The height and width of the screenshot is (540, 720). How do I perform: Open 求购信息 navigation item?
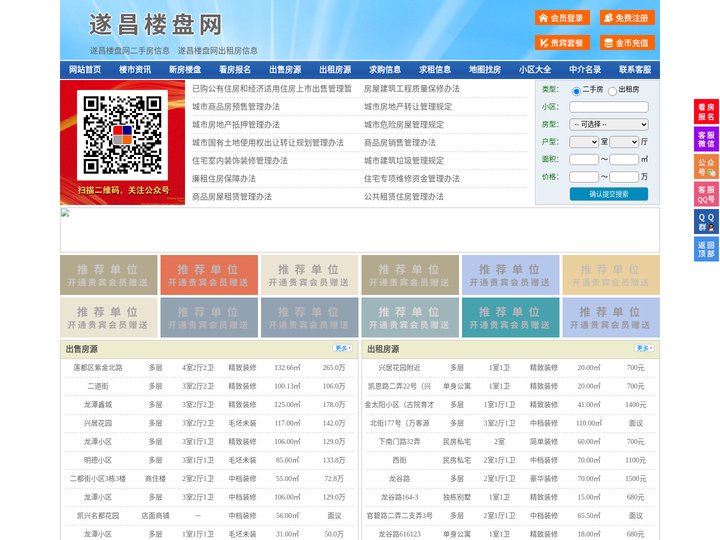[x=385, y=70]
